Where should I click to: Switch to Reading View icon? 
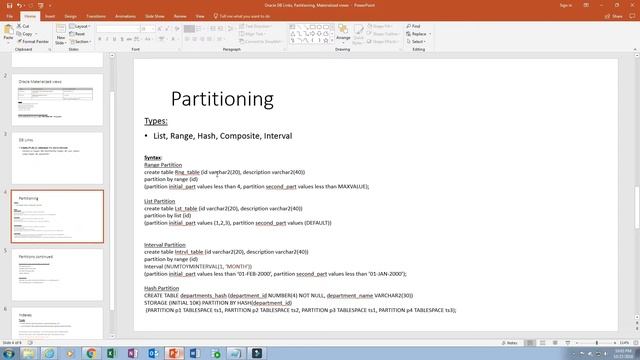[555, 343]
